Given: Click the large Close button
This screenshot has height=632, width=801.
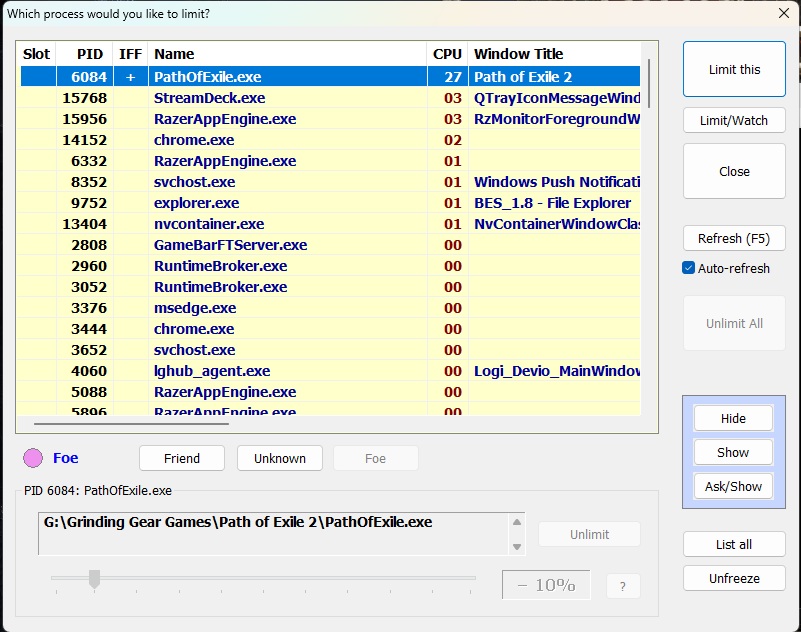Looking at the screenshot, I should tap(734, 171).
